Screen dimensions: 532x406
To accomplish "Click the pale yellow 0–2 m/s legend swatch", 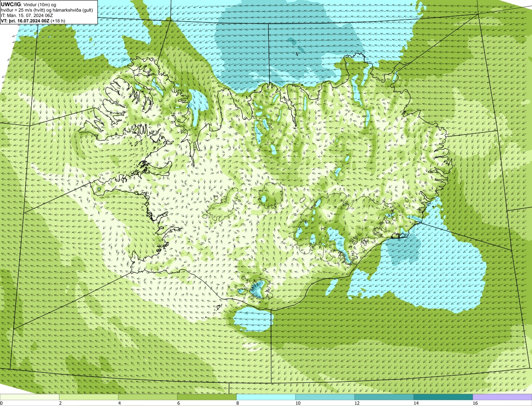I will click(x=30, y=397).
